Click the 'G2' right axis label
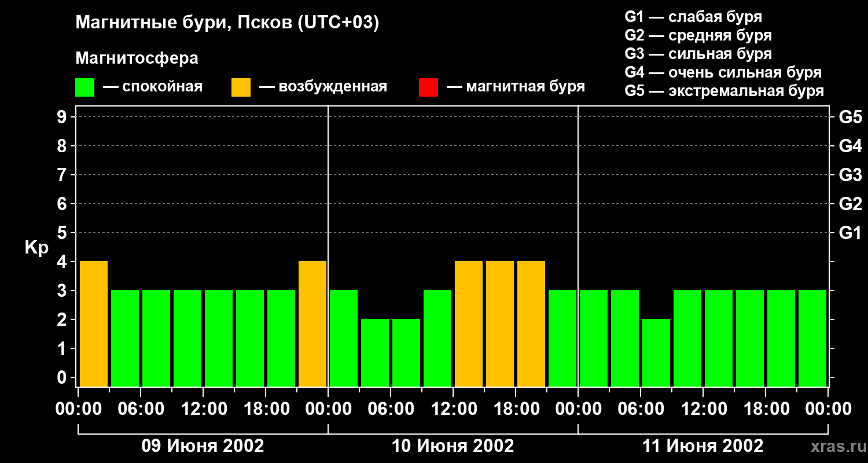 point(850,204)
